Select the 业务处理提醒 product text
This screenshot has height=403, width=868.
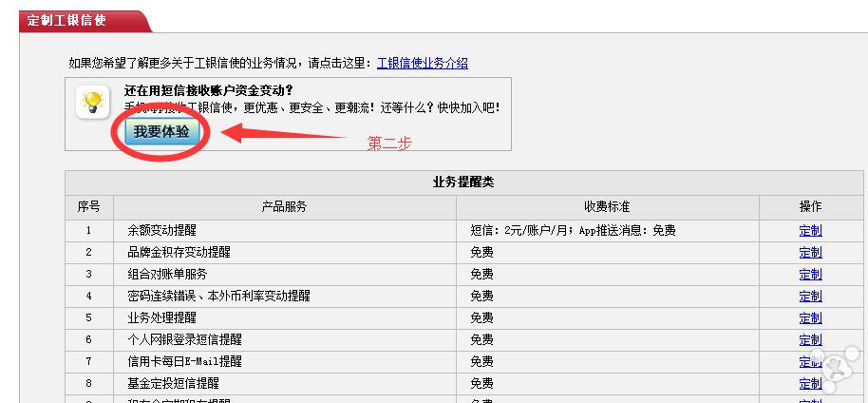[x=161, y=318]
